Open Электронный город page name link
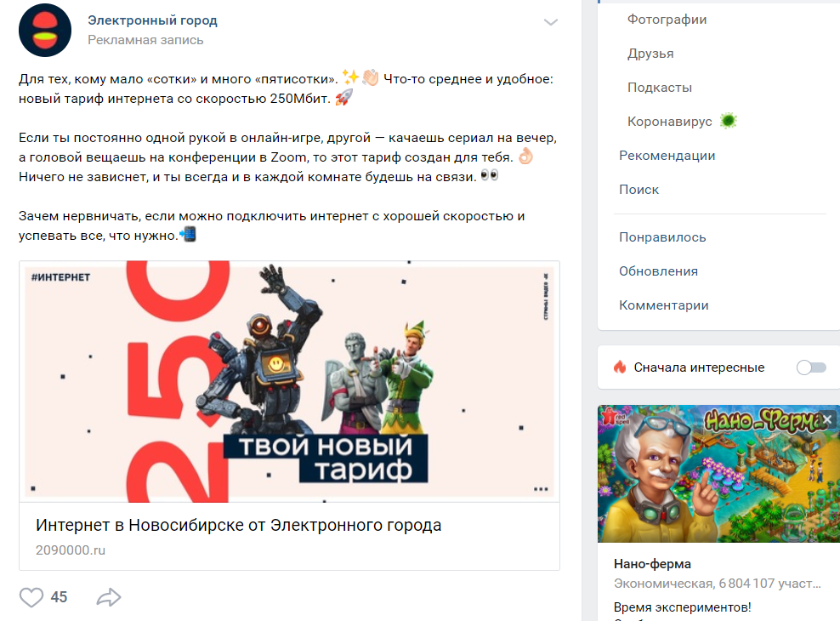The height and width of the screenshot is (621, 840). pos(153,20)
